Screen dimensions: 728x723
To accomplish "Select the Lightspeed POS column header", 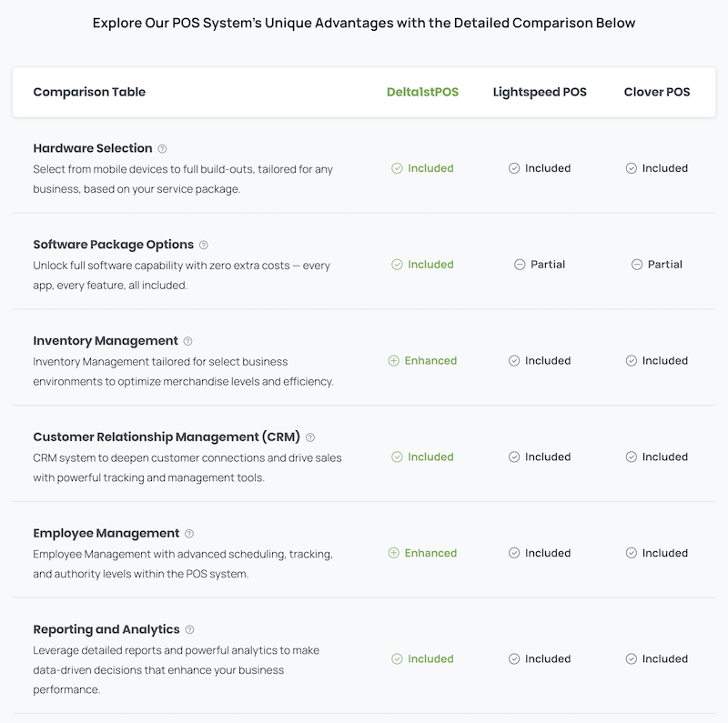I will (x=540, y=92).
